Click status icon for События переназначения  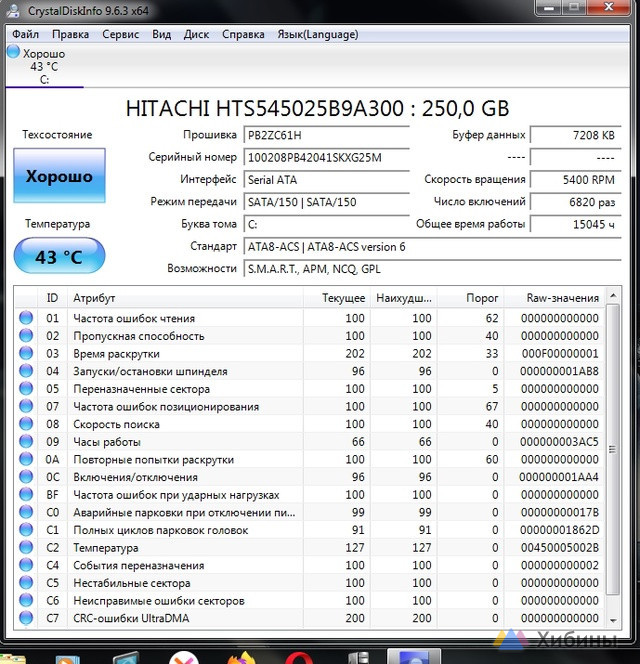coord(26,565)
